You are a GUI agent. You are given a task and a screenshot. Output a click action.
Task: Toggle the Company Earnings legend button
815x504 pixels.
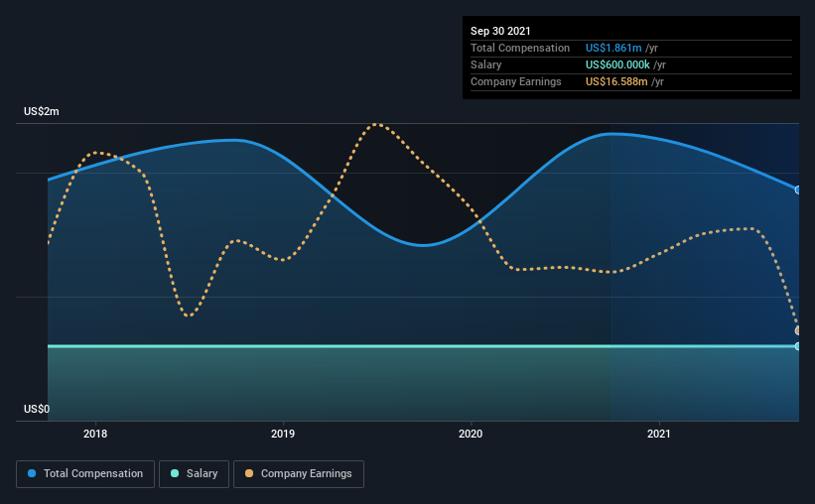point(299,474)
